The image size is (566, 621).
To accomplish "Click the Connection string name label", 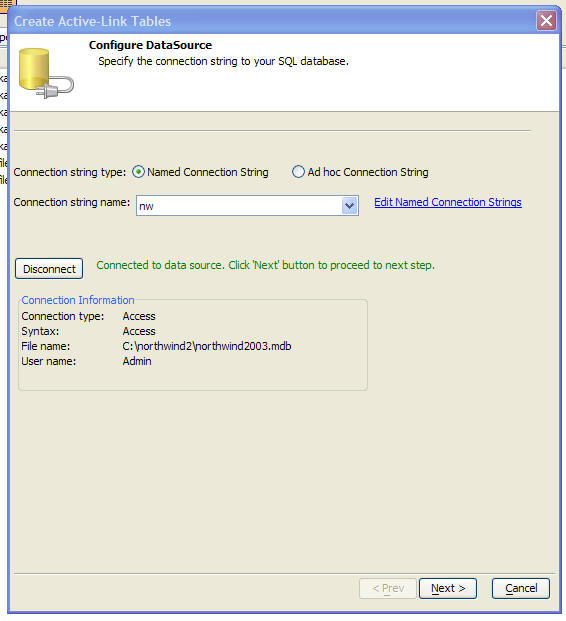I will pyautogui.click(x=72, y=202).
